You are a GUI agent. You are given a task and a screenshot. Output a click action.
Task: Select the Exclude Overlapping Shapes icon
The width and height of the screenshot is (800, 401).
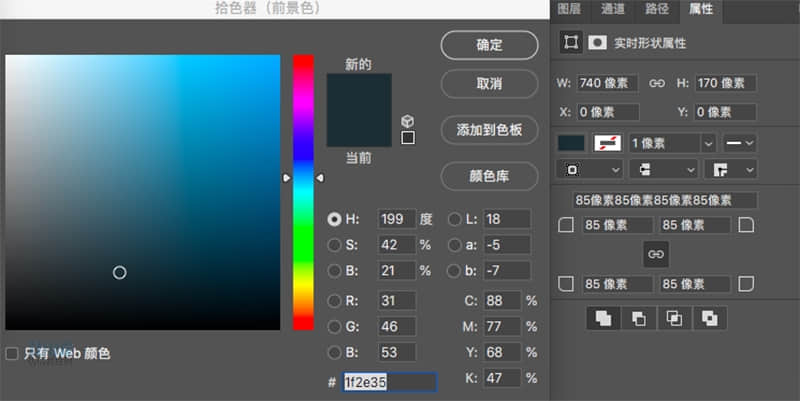(709, 318)
